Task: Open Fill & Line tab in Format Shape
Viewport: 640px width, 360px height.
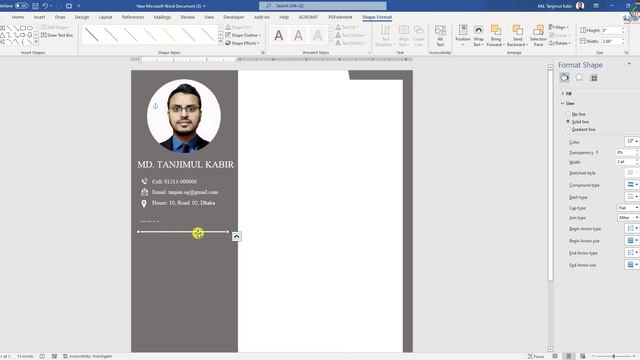Action: (564, 78)
